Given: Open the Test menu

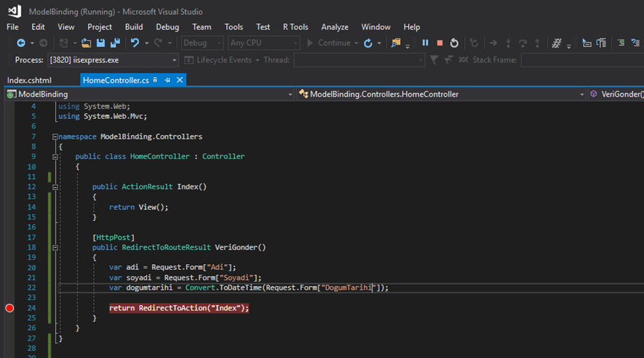Looking at the screenshot, I should click(x=263, y=26).
